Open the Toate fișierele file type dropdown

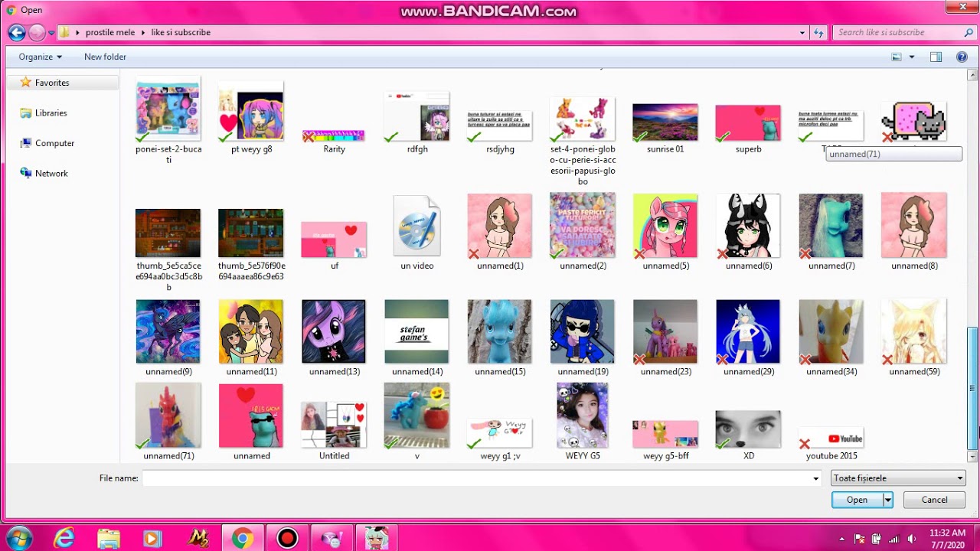coord(898,478)
